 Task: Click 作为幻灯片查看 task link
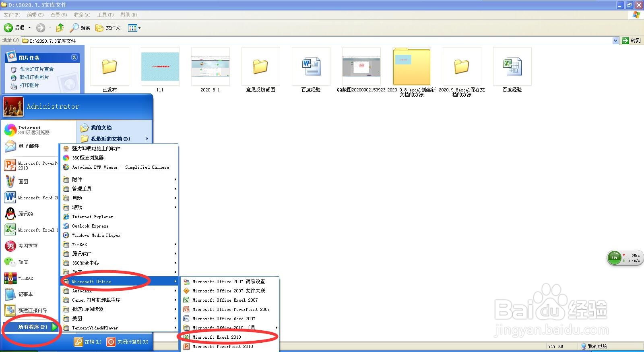point(37,69)
